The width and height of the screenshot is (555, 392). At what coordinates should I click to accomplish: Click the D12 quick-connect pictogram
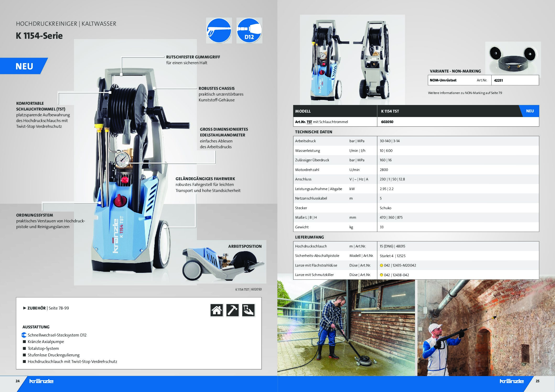249,30
